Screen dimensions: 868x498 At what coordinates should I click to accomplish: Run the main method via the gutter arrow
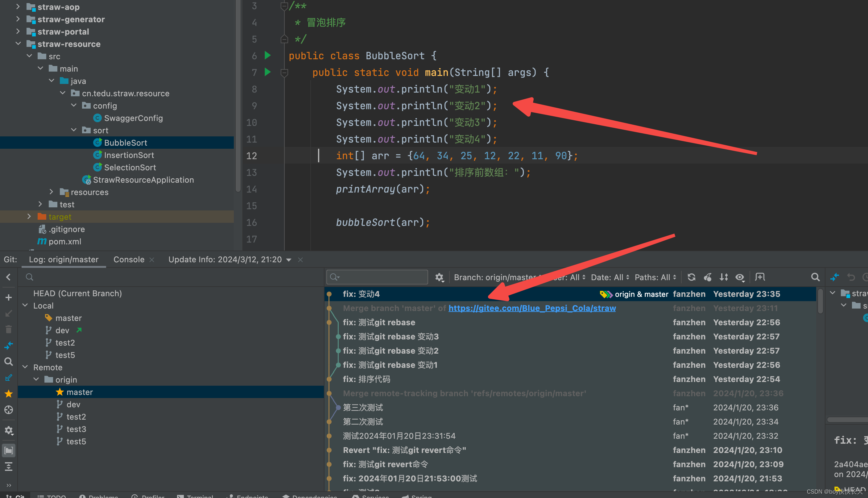[268, 72]
